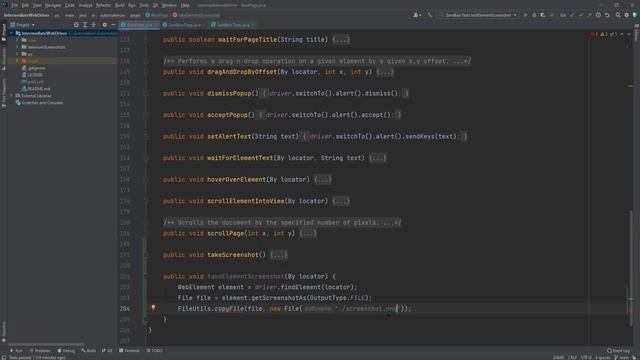Click the Expand All icon in Project panel

85,25
